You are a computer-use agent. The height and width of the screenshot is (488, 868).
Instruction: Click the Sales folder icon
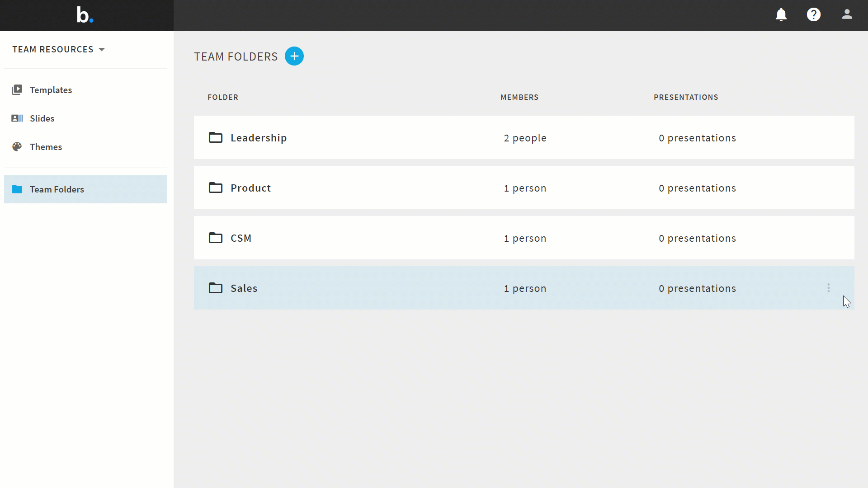216,288
